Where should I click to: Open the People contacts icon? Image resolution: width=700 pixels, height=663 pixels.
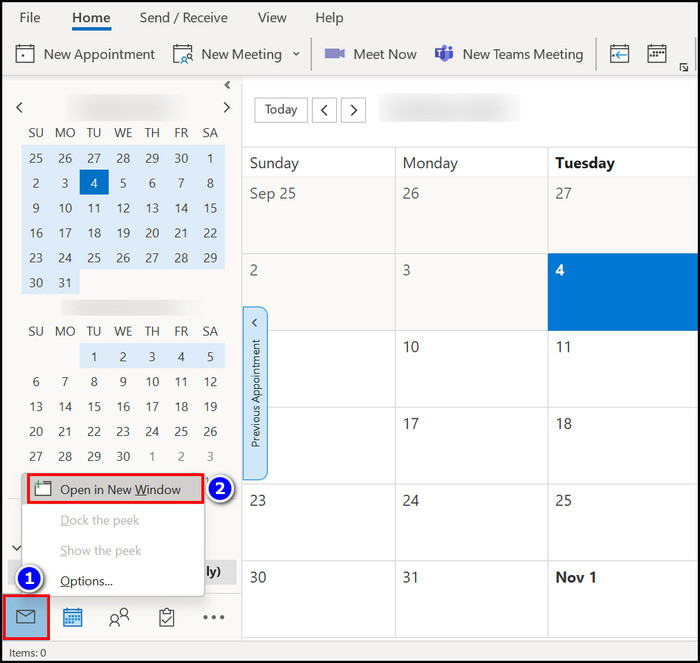coord(119,617)
